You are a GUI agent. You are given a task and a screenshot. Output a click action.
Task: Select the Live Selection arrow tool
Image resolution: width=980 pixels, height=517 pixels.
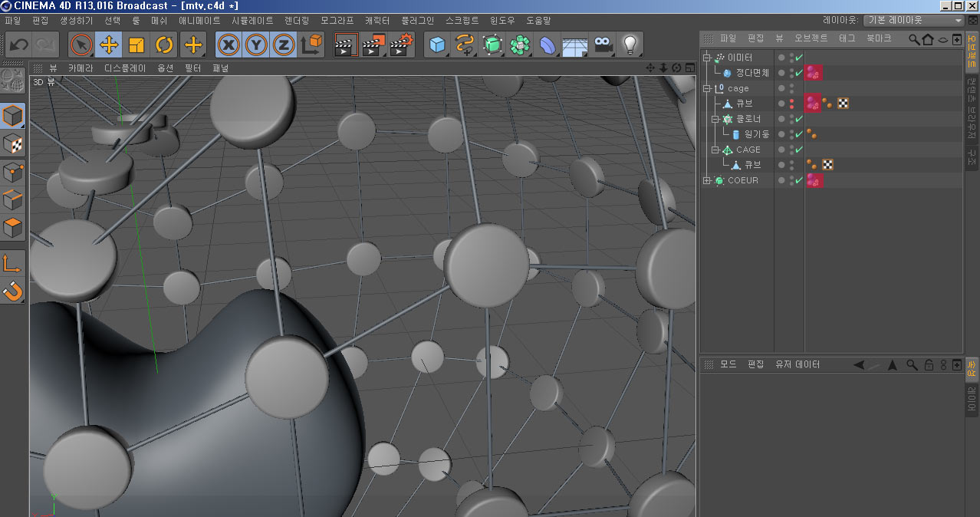(81, 44)
